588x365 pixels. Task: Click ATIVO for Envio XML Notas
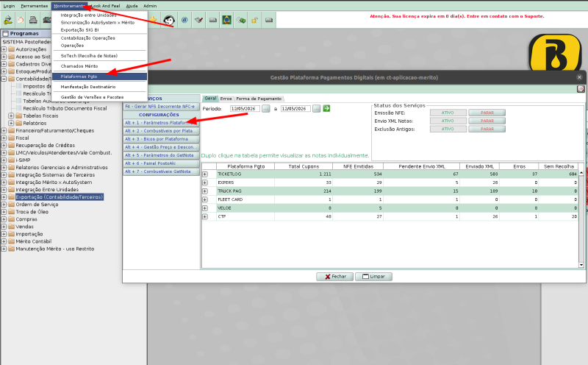[x=448, y=121]
